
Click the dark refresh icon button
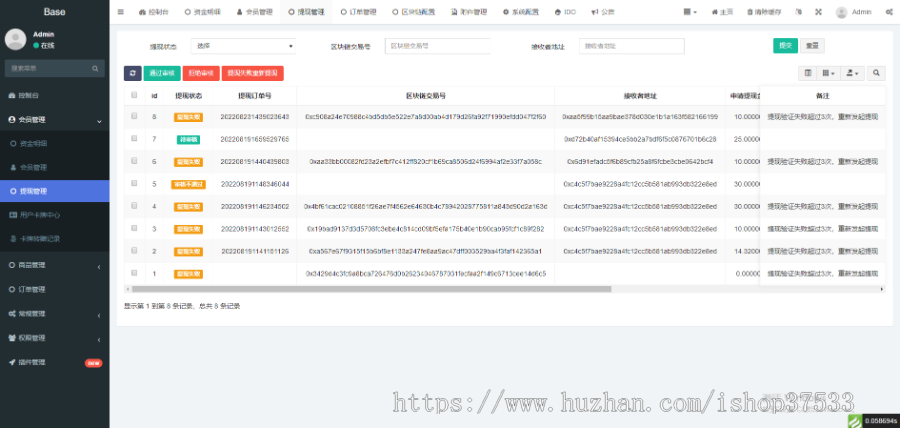click(133, 73)
